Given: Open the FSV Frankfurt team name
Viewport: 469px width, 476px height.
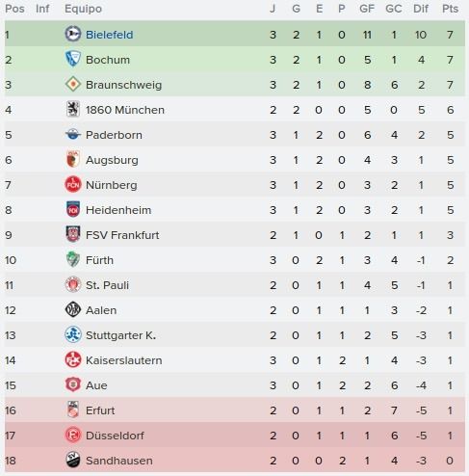Looking at the screenshot, I should pos(122,235).
